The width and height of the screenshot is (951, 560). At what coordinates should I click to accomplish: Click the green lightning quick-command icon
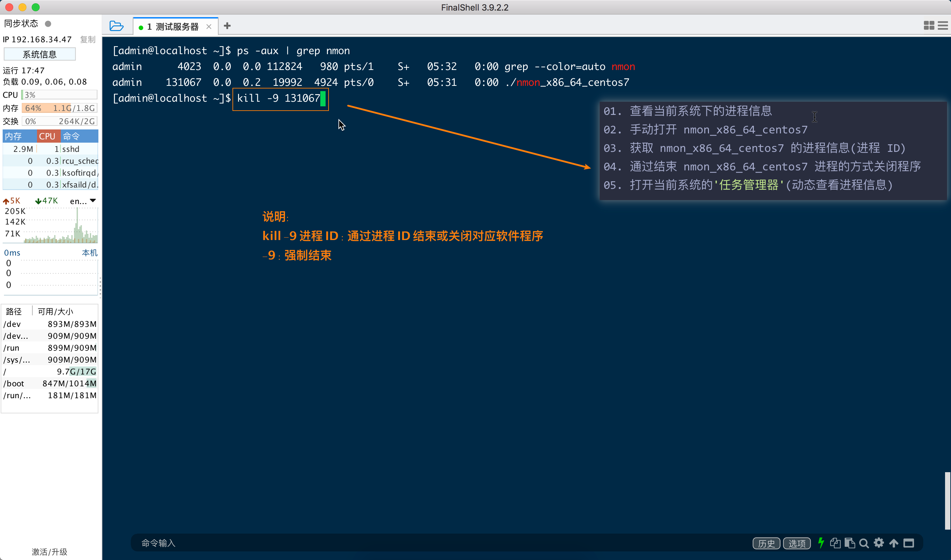pos(821,543)
